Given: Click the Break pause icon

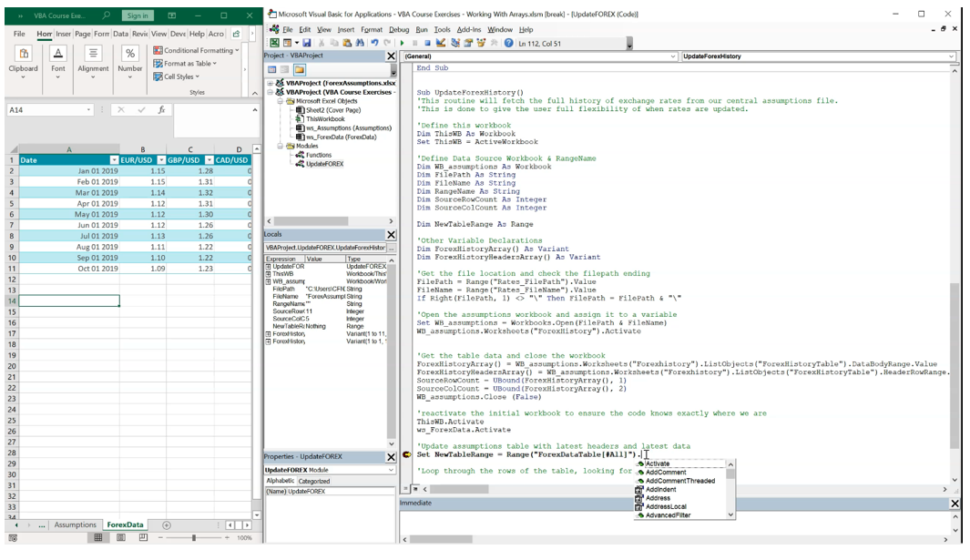Looking at the screenshot, I should pyautogui.click(x=414, y=44).
